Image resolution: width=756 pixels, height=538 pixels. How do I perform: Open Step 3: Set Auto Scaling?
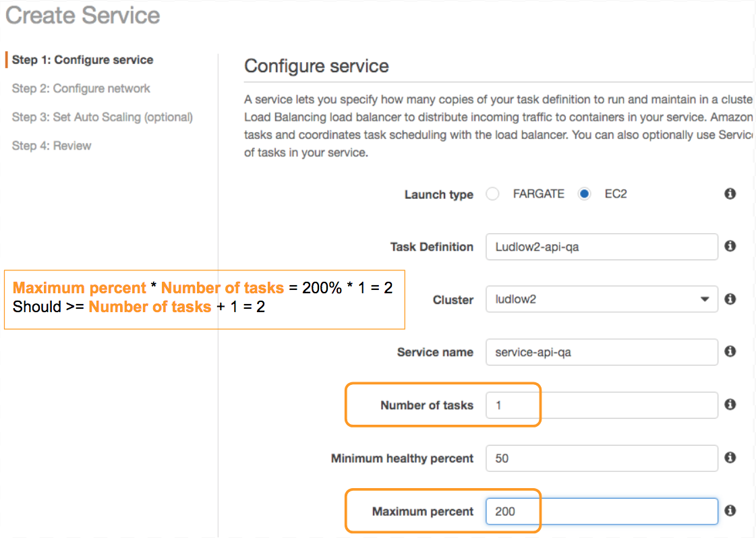coord(102,117)
